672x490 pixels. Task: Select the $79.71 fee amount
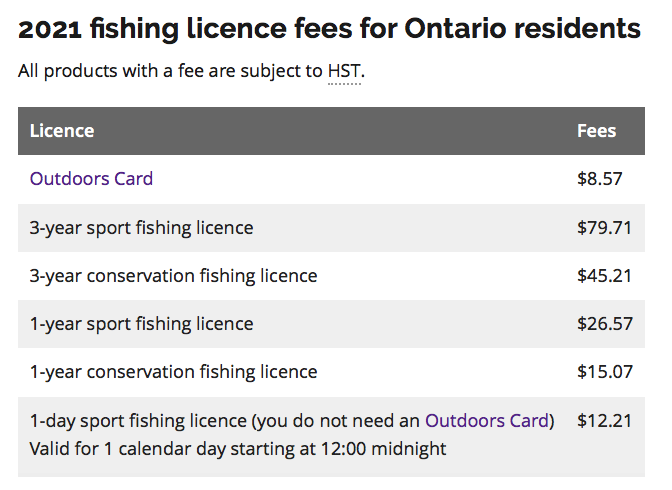click(x=604, y=228)
